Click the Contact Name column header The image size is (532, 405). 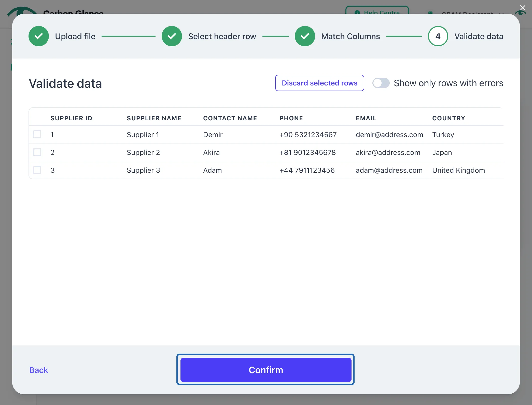click(230, 118)
